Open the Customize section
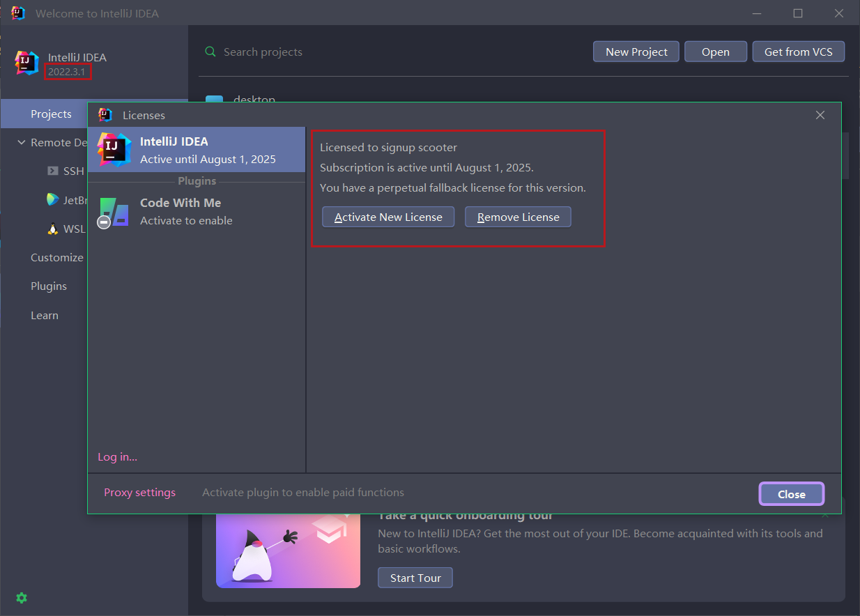 coord(57,258)
